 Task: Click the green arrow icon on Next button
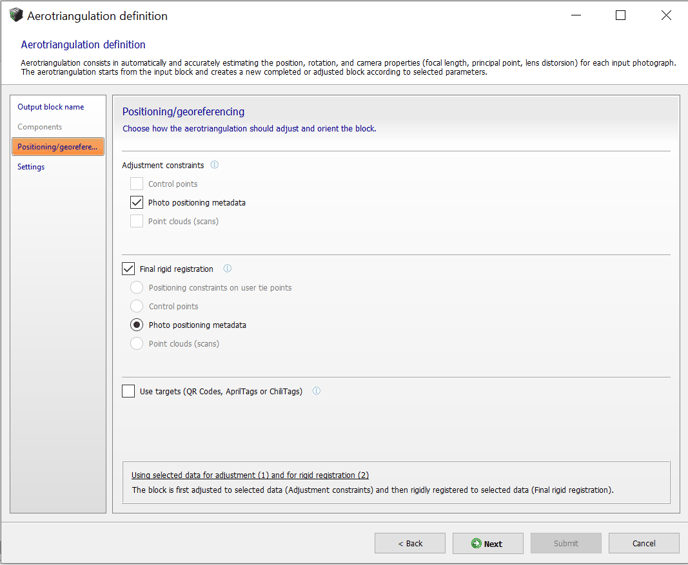point(476,543)
